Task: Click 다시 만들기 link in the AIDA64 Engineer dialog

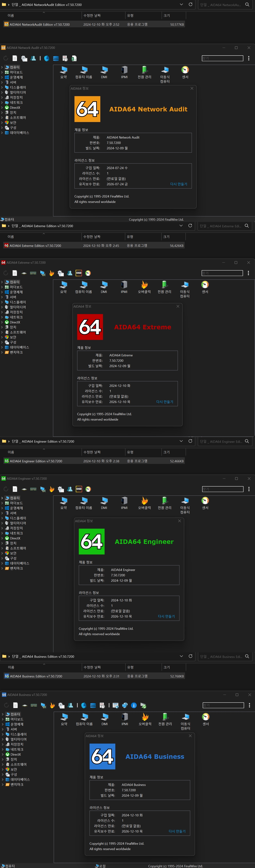Action: (x=167, y=616)
